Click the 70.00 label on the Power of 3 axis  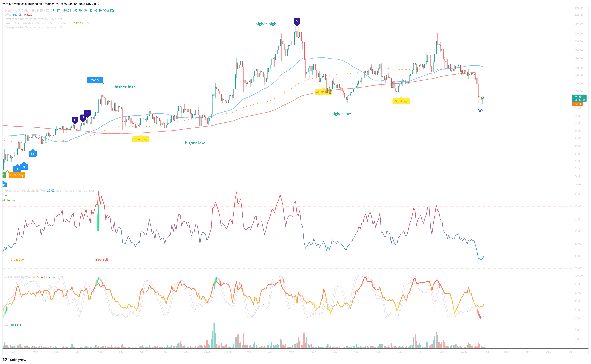pyautogui.click(x=578, y=207)
